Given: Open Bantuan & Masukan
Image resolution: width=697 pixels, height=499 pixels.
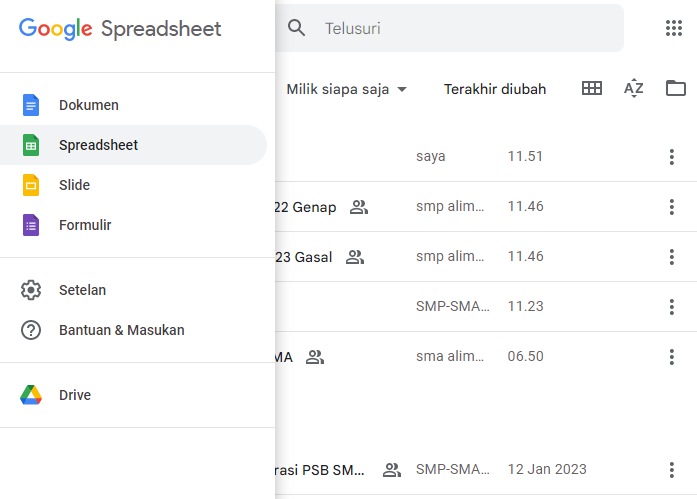Looking at the screenshot, I should point(133,330).
